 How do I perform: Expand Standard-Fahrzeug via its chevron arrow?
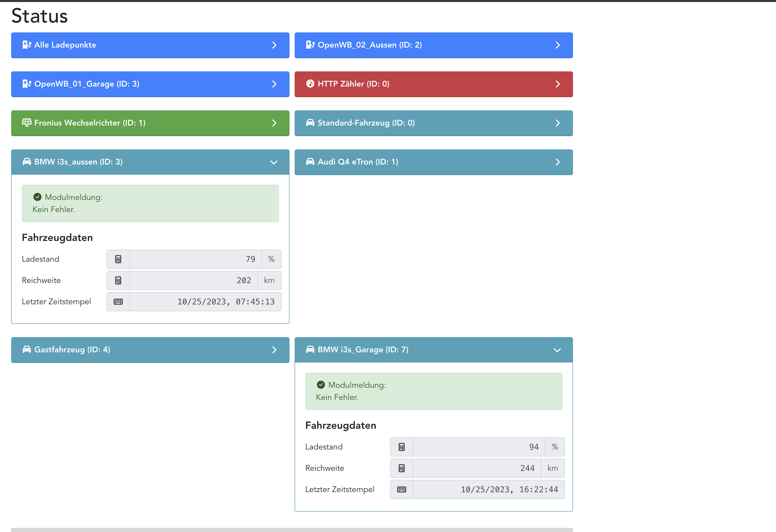tap(557, 123)
